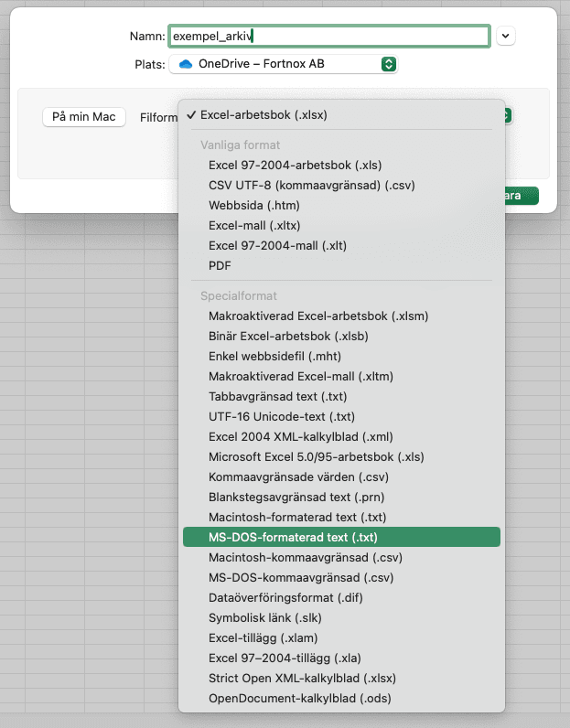Click the Namn text field
Viewport: 570px width, 728px height.
[x=329, y=37]
